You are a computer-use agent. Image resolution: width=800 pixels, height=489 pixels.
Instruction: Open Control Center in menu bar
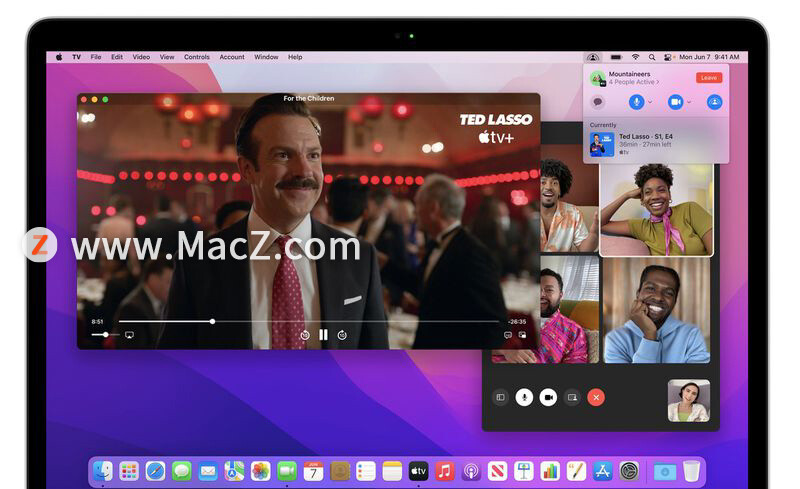click(x=667, y=57)
